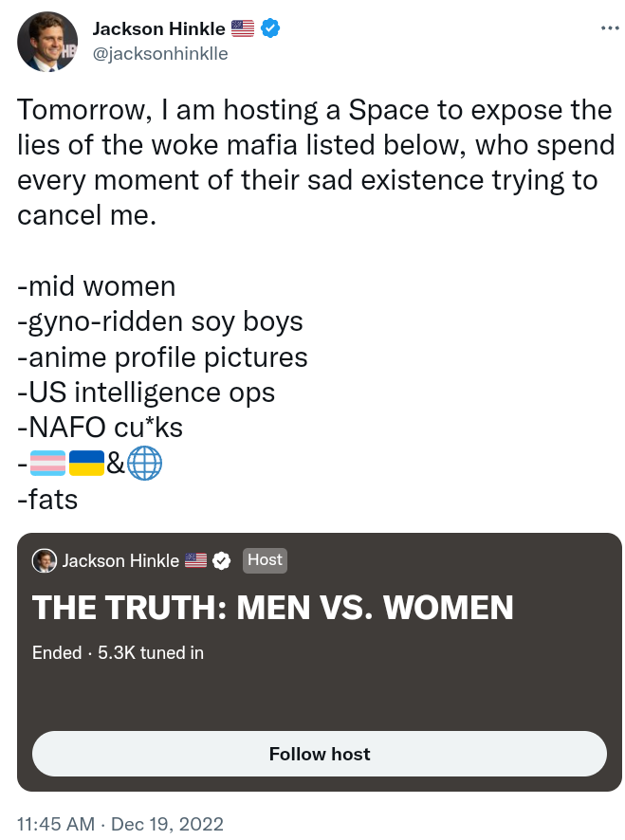Viewport: 625px width, 840px height.
Task: Click the host name in the Space card
Action: pyautogui.click(x=120, y=560)
